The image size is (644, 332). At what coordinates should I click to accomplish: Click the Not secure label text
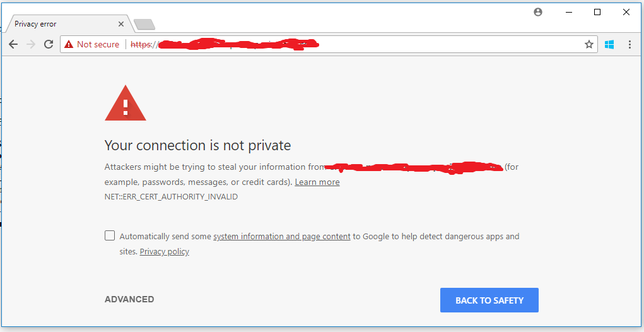(98, 45)
